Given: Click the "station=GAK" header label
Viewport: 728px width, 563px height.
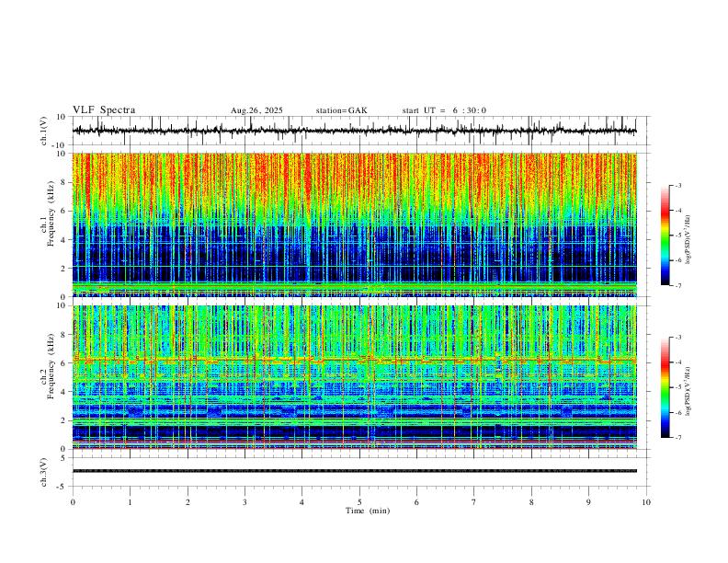Looking at the screenshot, I should [342, 110].
